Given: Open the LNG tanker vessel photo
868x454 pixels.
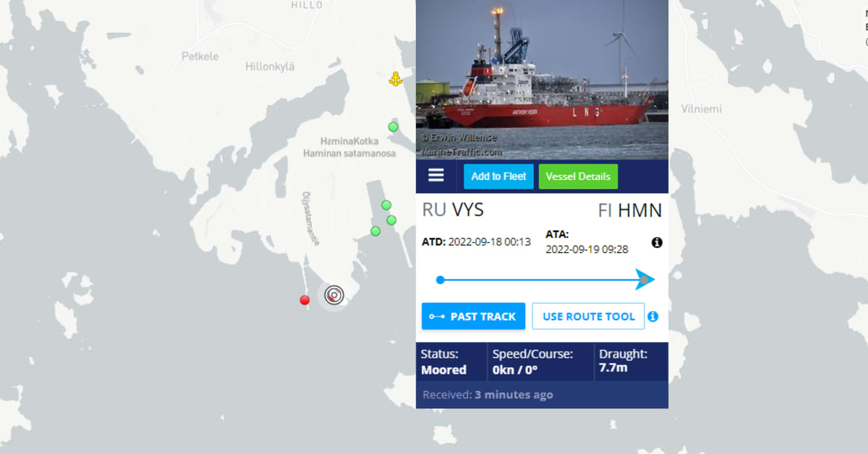Looking at the screenshot, I should (x=542, y=80).
